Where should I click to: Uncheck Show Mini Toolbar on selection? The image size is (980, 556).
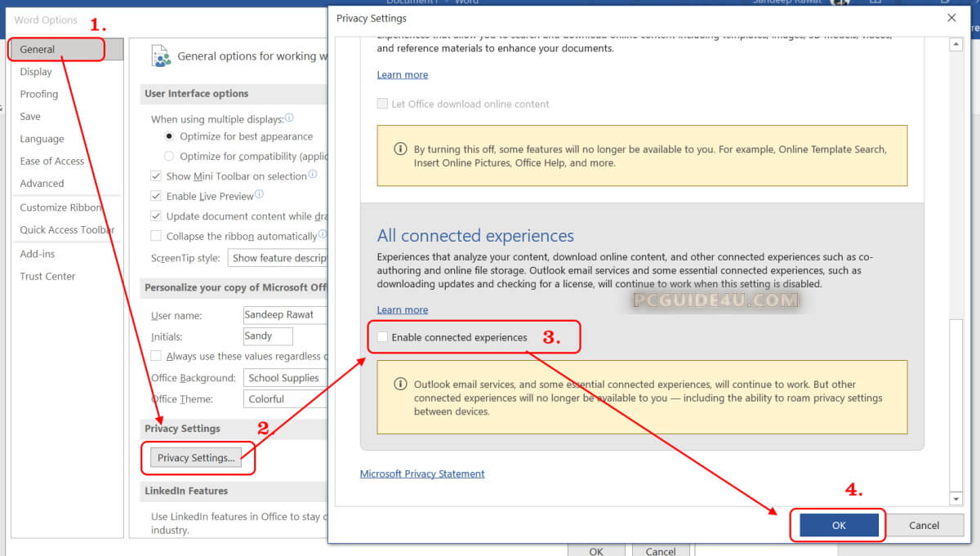pos(156,176)
